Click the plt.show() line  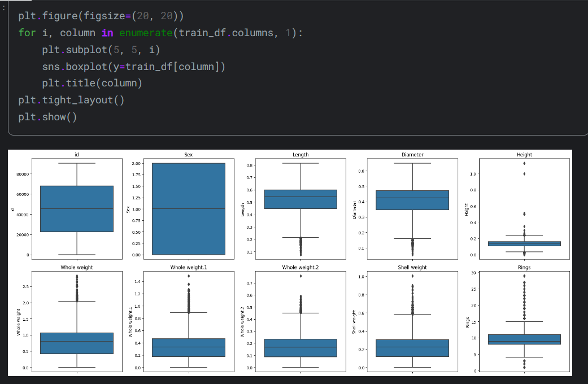click(47, 117)
